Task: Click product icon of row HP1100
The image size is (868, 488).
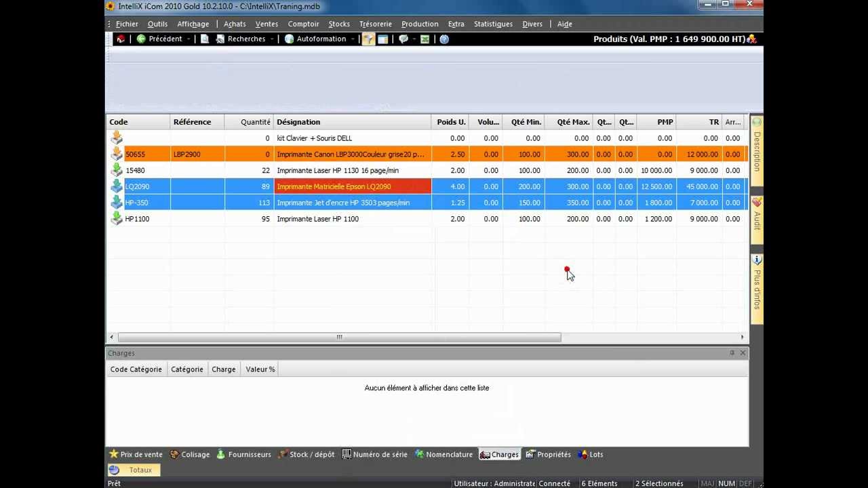Action: (x=117, y=219)
